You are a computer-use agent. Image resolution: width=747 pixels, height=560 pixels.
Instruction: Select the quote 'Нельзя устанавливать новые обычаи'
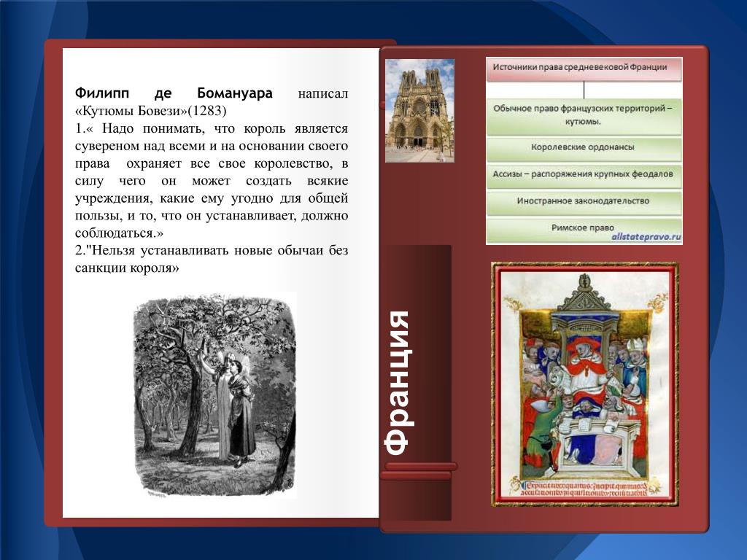(x=212, y=259)
